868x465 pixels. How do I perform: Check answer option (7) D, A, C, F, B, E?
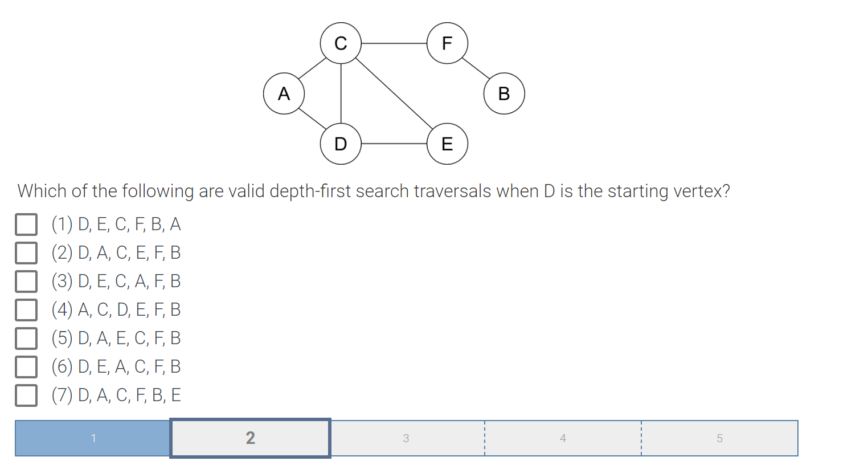coord(26,395)
